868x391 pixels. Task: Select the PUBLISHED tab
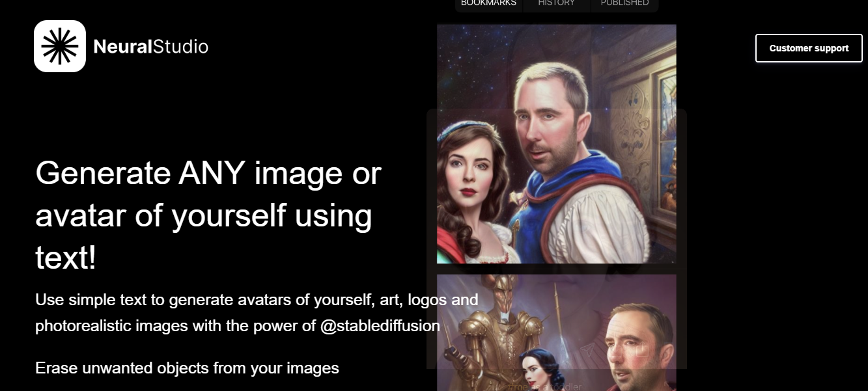point(624,3)
